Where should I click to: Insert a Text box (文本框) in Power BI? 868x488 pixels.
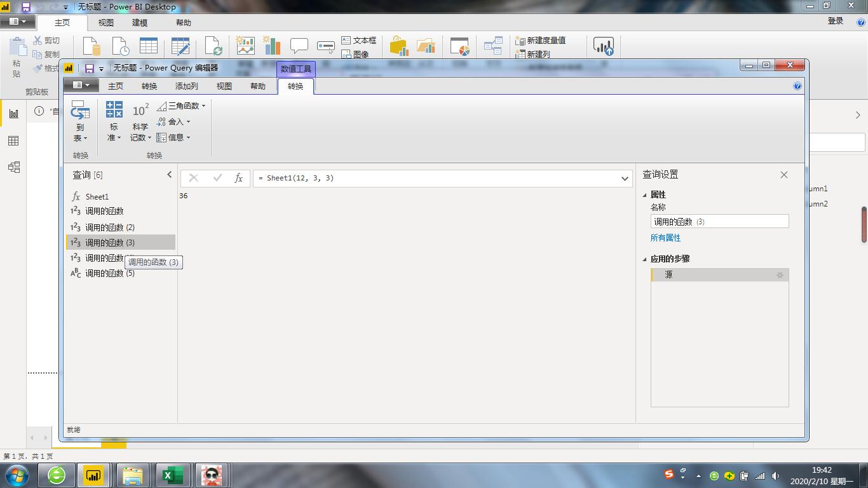click(359, 40)
